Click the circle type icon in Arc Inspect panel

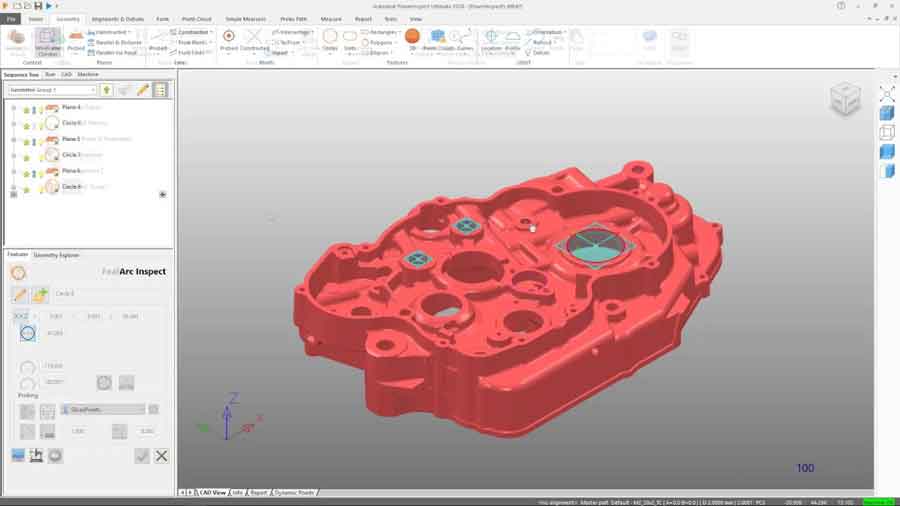(28, 333)
